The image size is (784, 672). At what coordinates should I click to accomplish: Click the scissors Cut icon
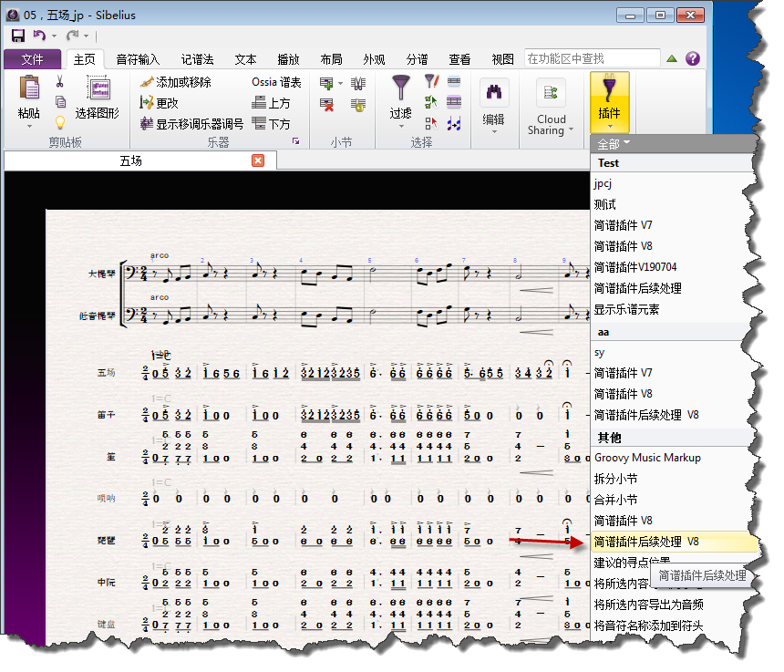pyautogui.click(x=60, y=81)
